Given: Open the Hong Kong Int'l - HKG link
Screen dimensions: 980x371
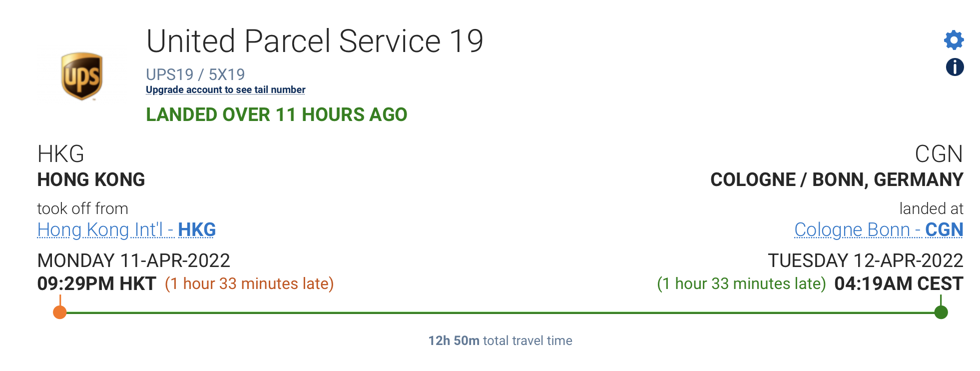Looking at the screenshot, I should pos(126,229).
